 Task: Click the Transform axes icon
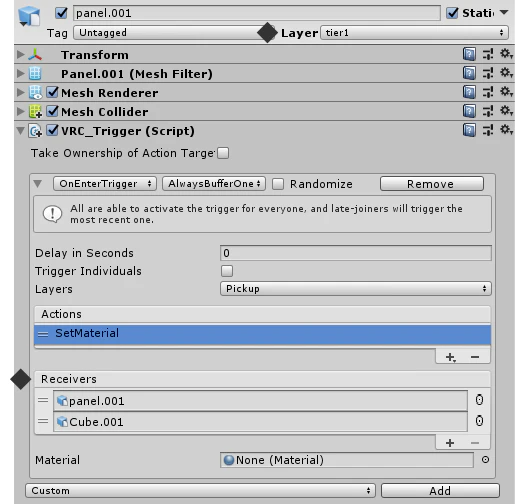click(35, 55)
